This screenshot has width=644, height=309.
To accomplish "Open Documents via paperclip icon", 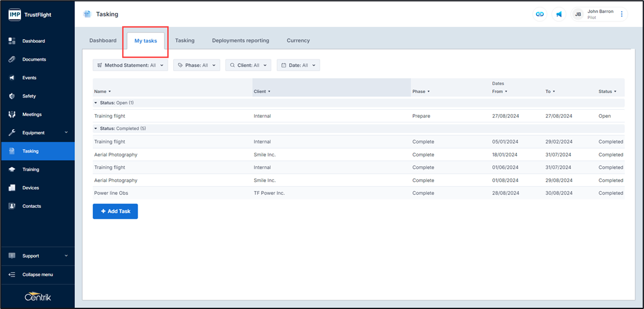I will click(x=12, y=59).
